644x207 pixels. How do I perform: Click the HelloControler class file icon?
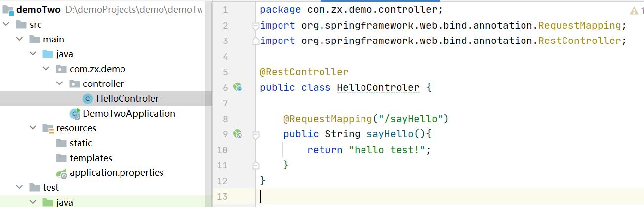coord(88,99)
